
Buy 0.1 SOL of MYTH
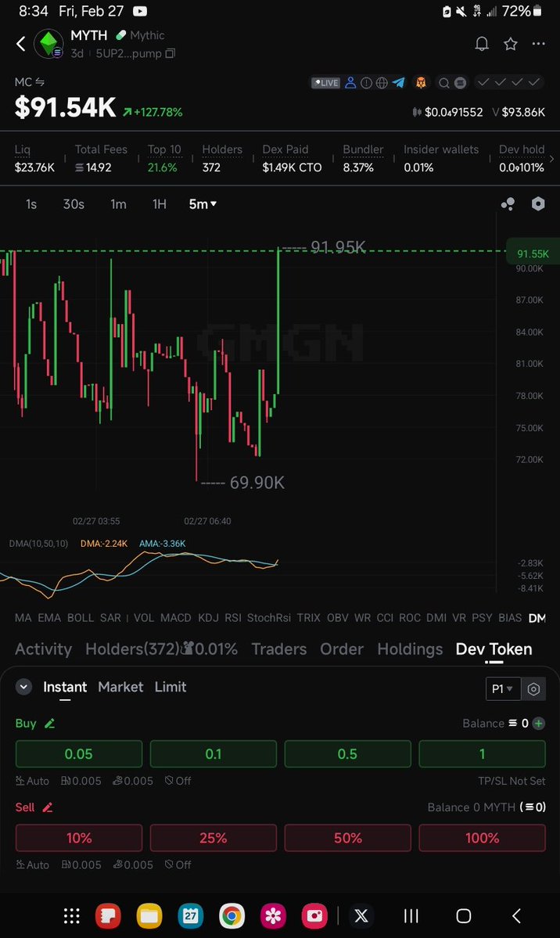pos(213,753)
